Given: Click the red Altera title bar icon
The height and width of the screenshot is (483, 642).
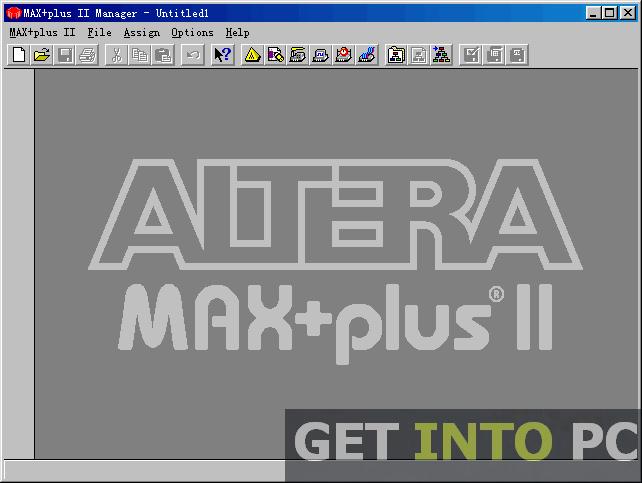Looking at the screenshot, I should pos(14,13).
